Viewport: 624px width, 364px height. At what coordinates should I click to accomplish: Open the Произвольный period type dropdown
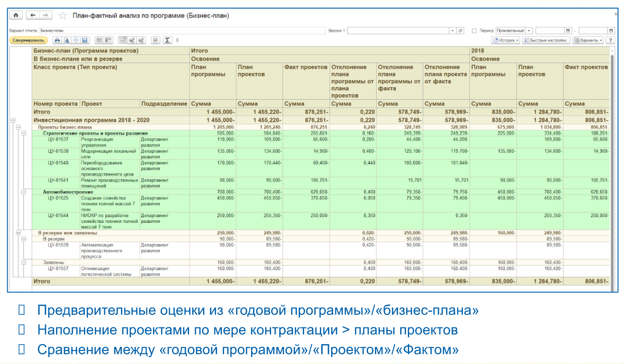(529, 31)
